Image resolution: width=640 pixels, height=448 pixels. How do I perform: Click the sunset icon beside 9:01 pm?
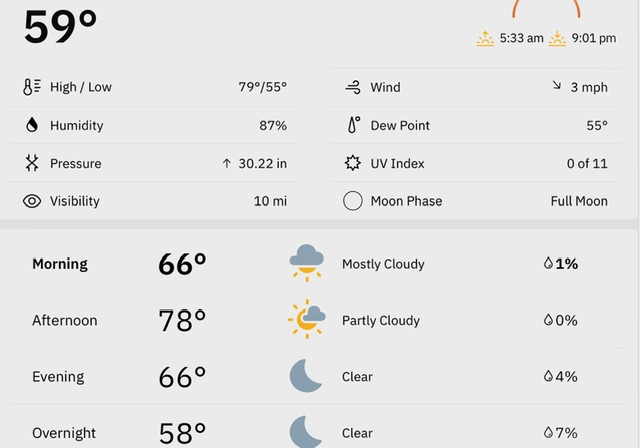click(x=557, y=38)
